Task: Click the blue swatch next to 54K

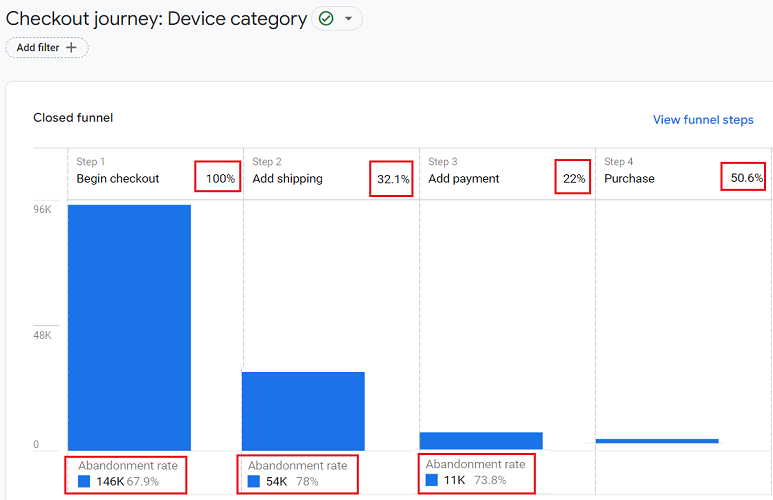Action: coord(254,481)
